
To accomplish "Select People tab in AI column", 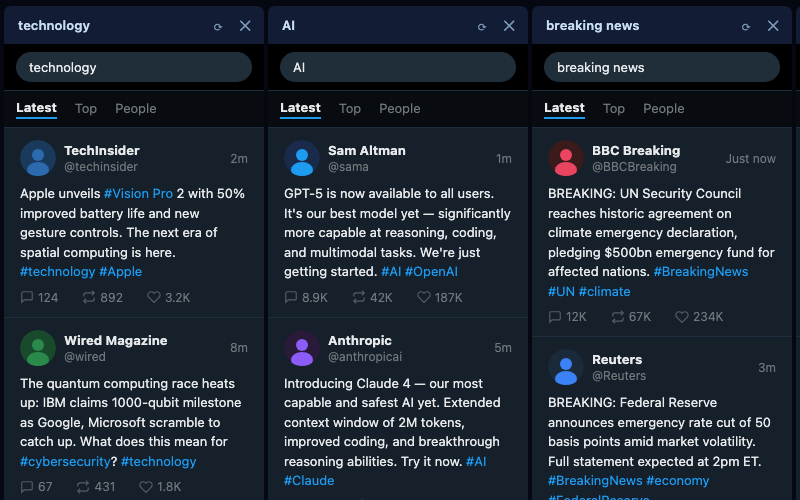I will click(399, 109).
